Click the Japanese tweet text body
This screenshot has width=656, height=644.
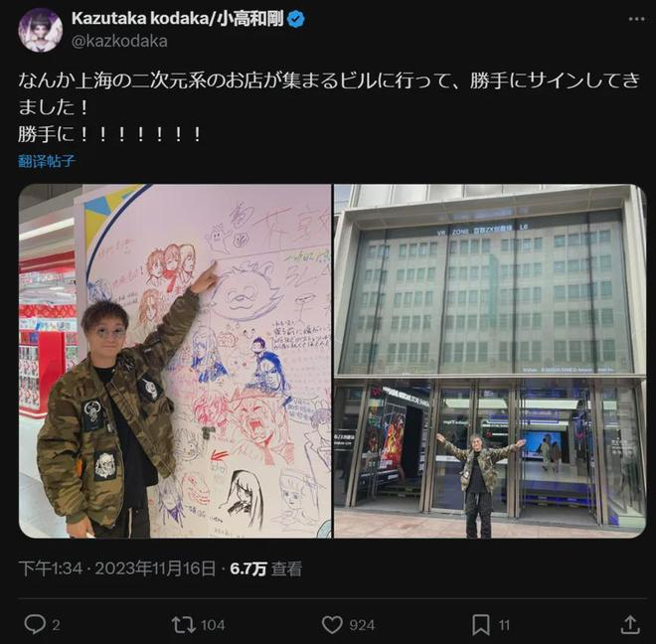click(x=329, y=107)
